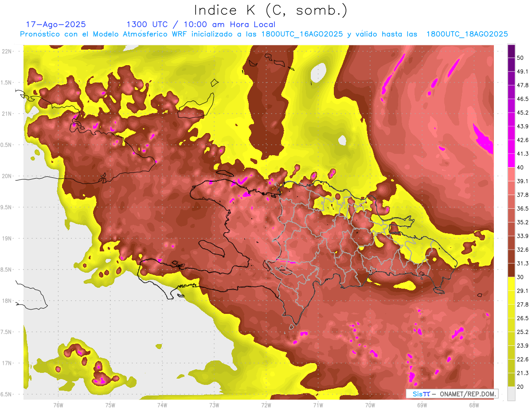This screenshot has height=411, width=532.
Task: Pick the salmon swatch between 39.1 and 40
Action: click(x=511, y=175)
